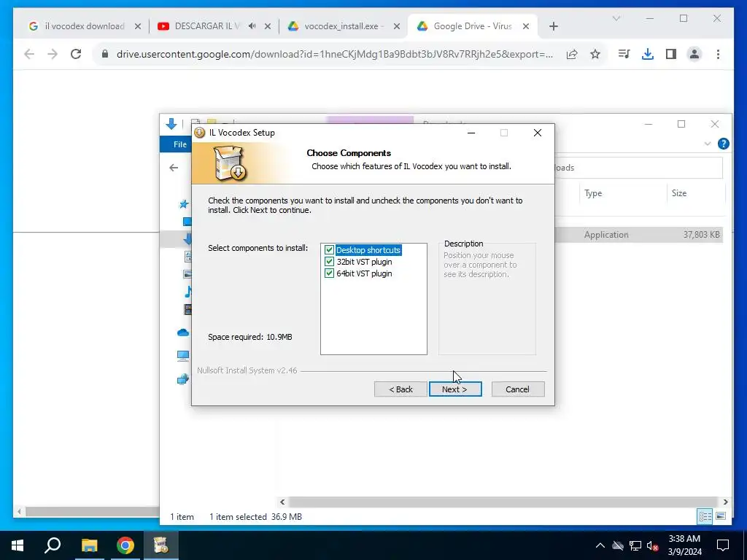Switch Explorer to large icons view
747x560 pixels.
721,516
